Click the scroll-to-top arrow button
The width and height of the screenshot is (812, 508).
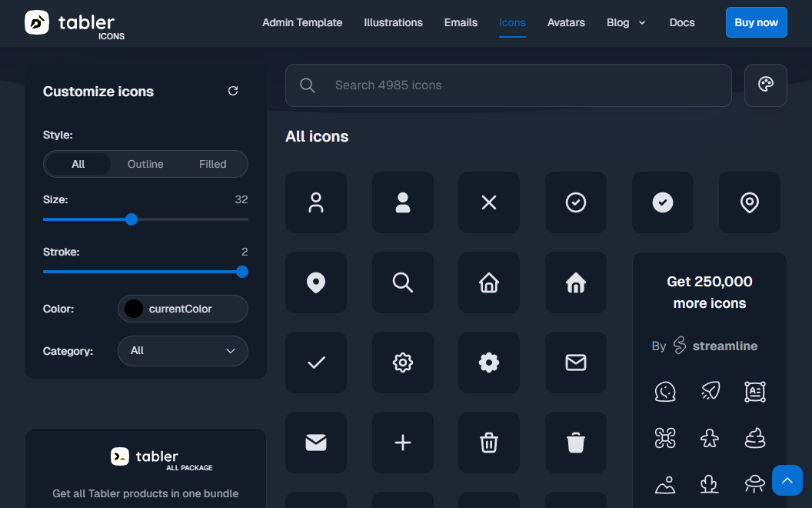point(787,480)
